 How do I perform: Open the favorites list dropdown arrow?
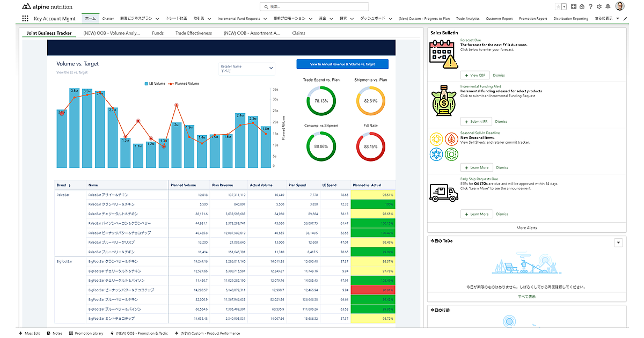(x=564, y=6)
